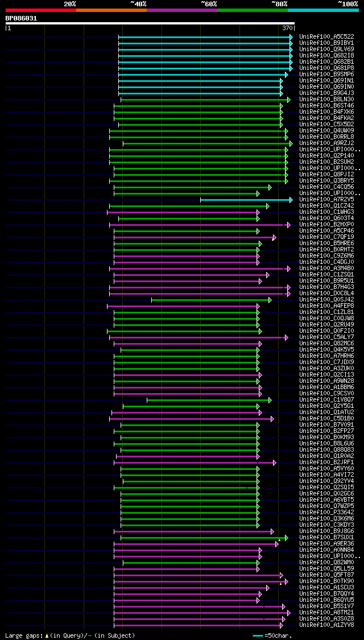364x640 pixels.
Task: Click the green alignment bar for C1V8Q7
Action: pyautogui.click(x=209, y=399)
